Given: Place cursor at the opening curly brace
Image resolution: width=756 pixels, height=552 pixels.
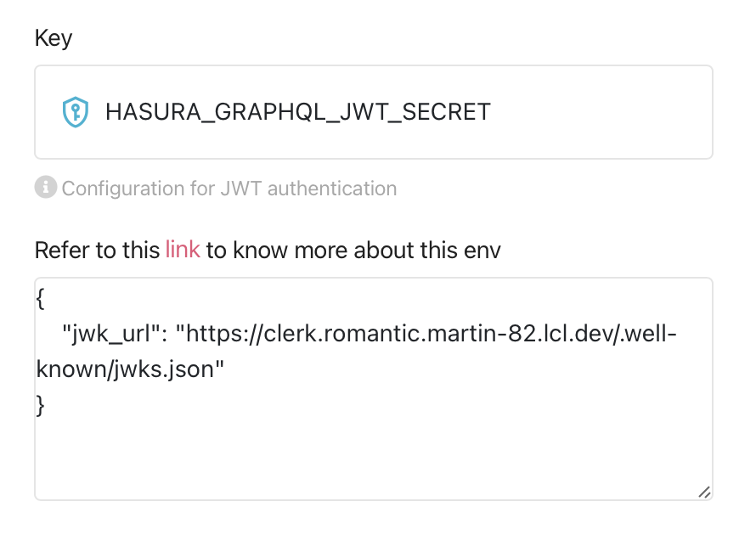Looking at the screenshot, I should pyautogui.click(x=41, y=299).
